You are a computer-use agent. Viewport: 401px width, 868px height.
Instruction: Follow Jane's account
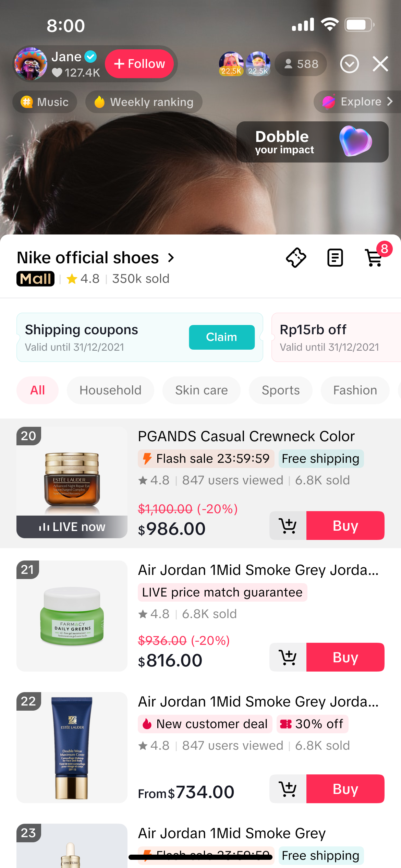(x=139, y=64)
